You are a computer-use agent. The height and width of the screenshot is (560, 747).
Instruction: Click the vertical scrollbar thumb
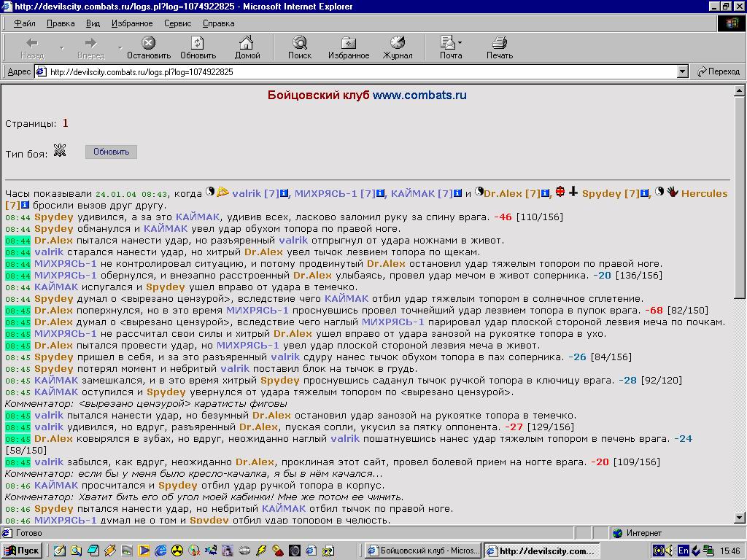pyautogui.click(x=739, y=197)
